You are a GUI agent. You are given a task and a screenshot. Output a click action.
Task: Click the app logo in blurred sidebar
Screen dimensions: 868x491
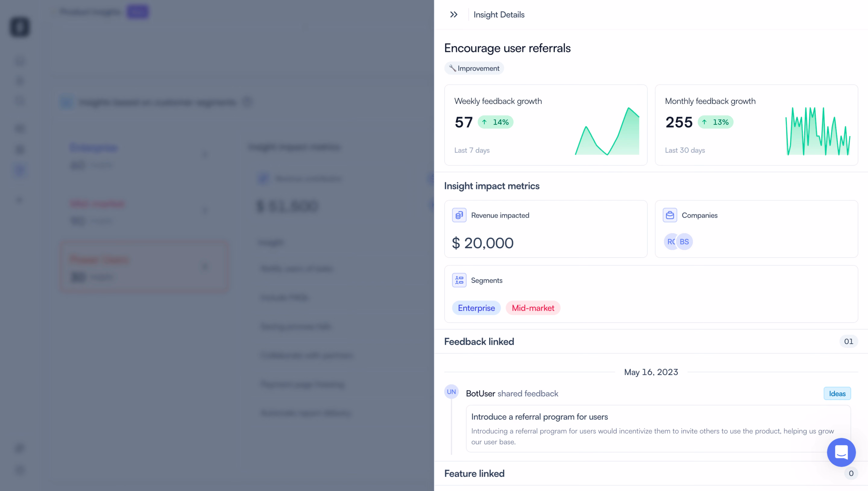point(20,27)
